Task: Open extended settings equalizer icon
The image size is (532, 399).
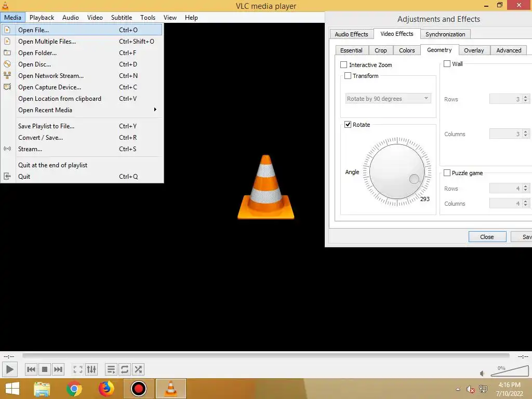Action: tap(91, 369)
